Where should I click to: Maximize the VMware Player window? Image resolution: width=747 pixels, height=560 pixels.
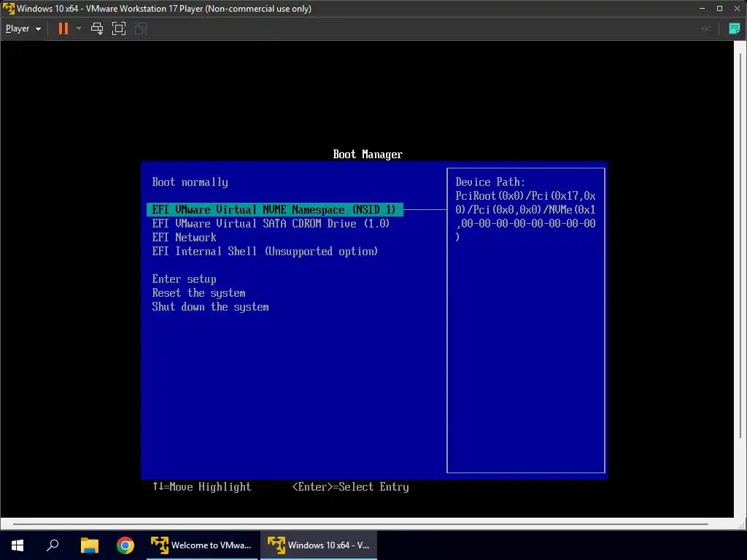coord(719,9)
